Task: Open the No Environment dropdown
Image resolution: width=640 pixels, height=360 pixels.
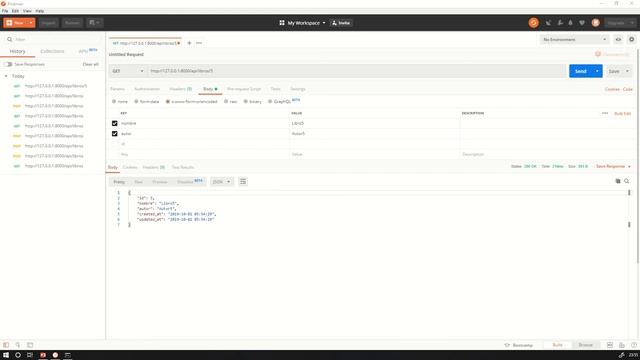Action: coord(575,40)
